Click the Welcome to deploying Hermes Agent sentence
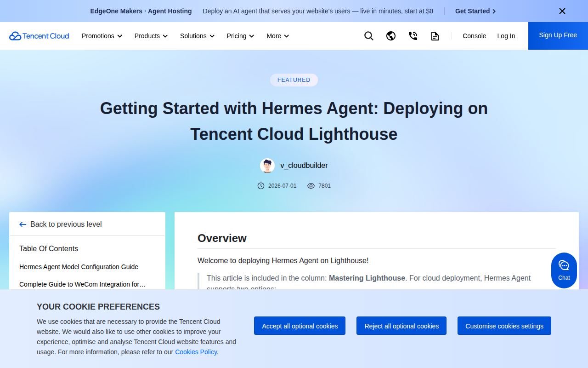The height and width of the screenshot is (368, 588). (x=283, y=261)
